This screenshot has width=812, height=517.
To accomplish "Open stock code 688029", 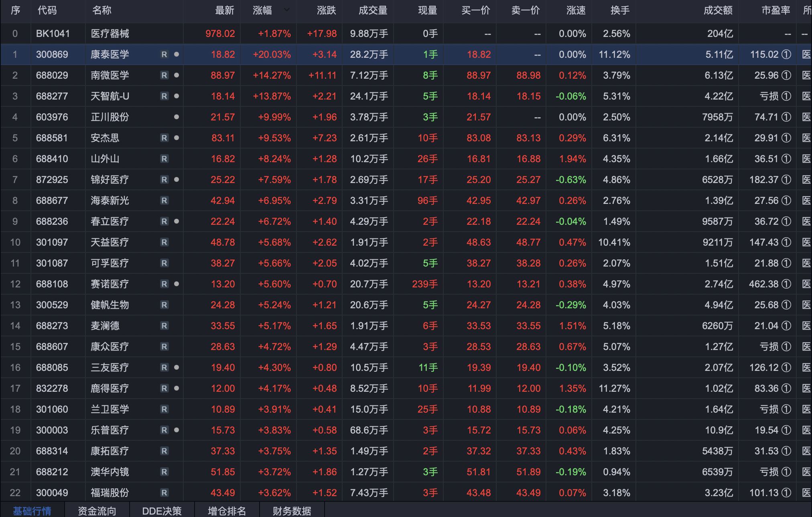I will (x=52, y=75).
